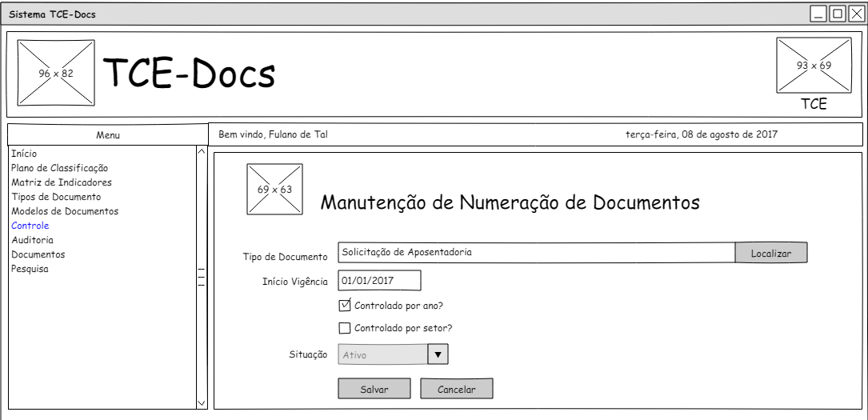Select the Controle menu link
The height and width of the screenshot is (420, 868).
[30, 226]
